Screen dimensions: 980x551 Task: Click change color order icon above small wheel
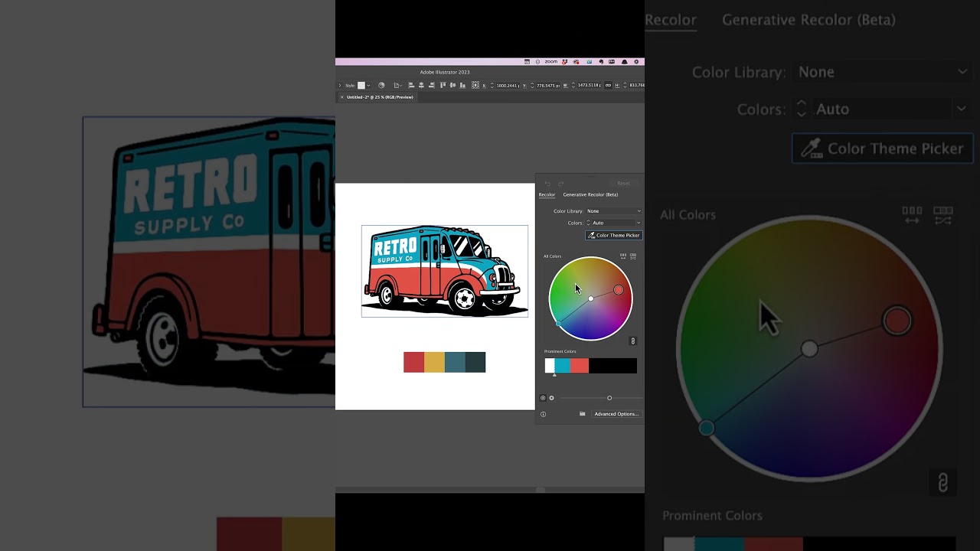click(623, 256)
